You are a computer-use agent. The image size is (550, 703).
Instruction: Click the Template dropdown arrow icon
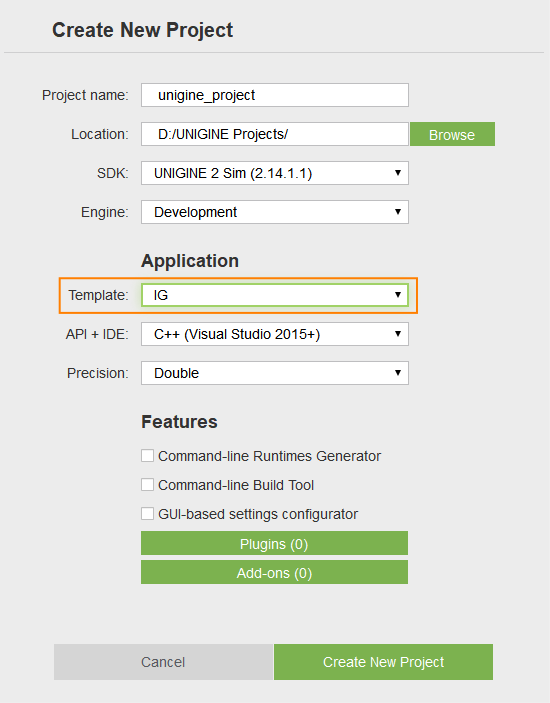398,295
